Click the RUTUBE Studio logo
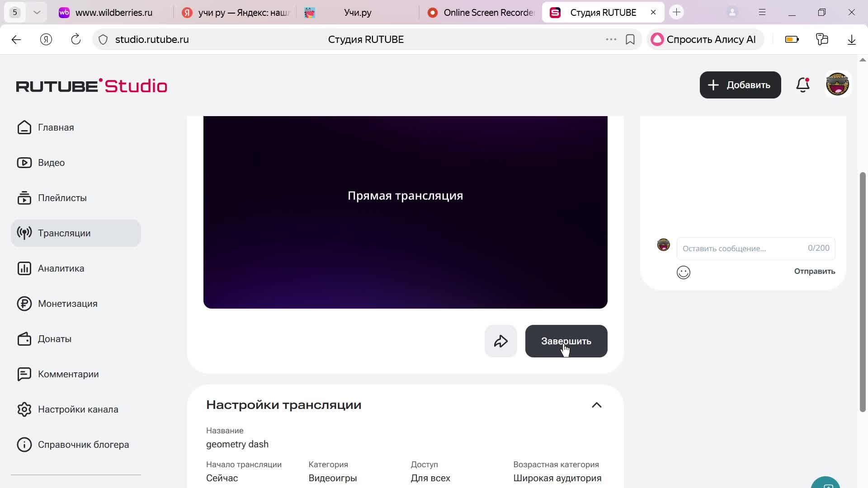This screenshot has width=868, height=488. coord(92,86)
